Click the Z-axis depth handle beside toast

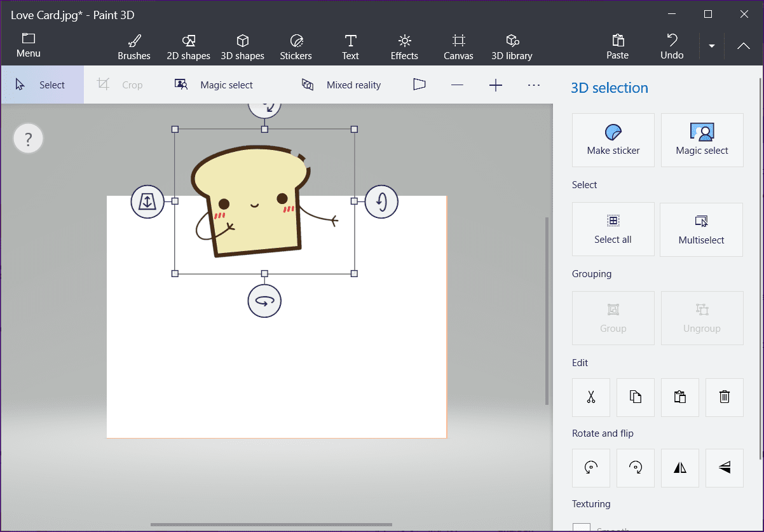147,201
